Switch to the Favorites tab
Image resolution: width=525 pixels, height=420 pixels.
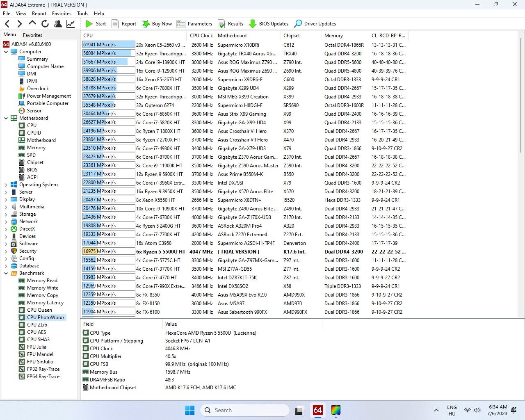pos(32,35)
